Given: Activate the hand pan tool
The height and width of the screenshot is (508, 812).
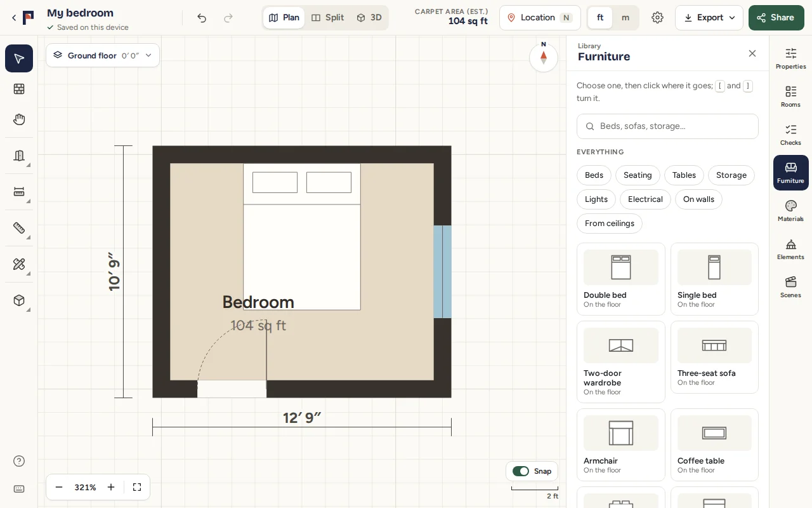Looking at the screenshot, I should (19, 119).
